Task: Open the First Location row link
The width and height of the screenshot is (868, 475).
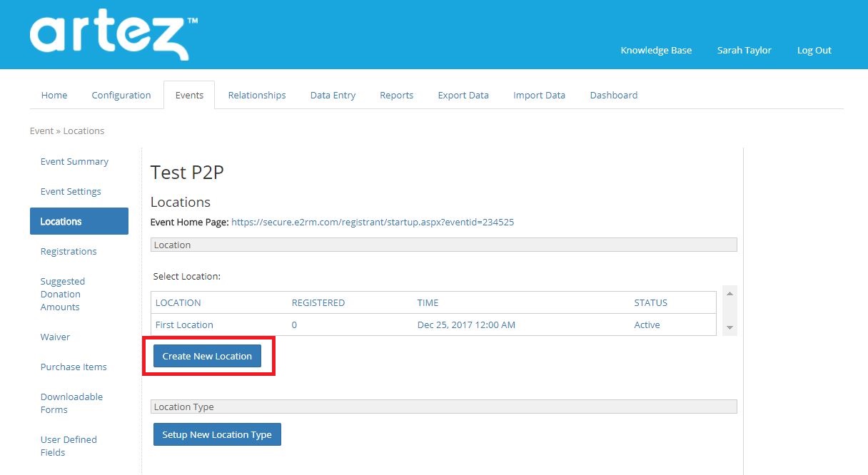Action: pyautogui.click(x=184, y=325)
